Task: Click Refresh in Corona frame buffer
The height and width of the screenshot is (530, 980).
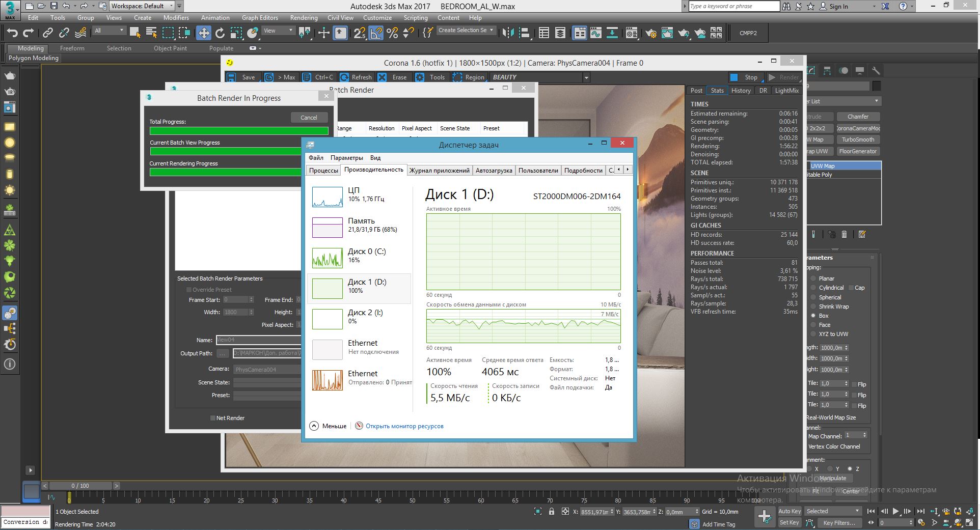Action: (x=356, y=77)
